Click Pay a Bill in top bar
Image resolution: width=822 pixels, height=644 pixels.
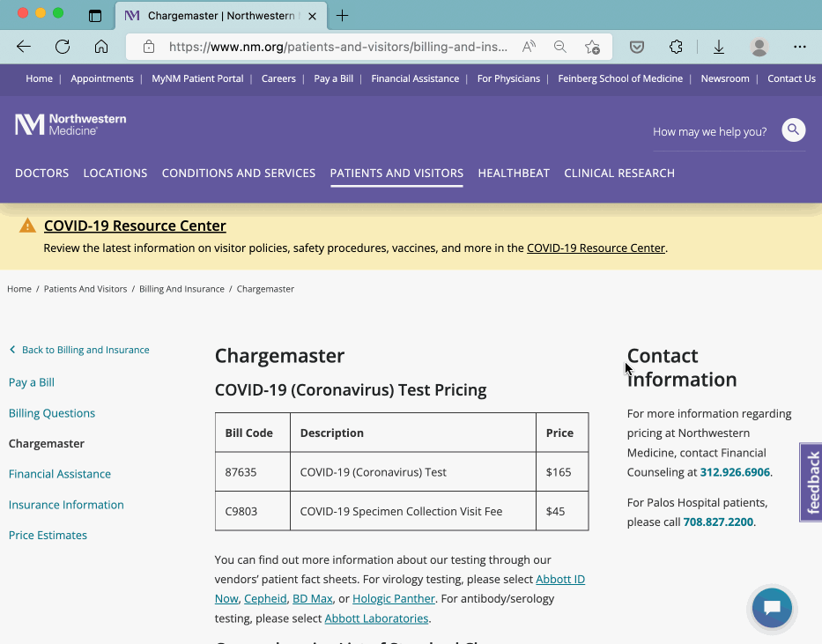[x=333, y=78]
